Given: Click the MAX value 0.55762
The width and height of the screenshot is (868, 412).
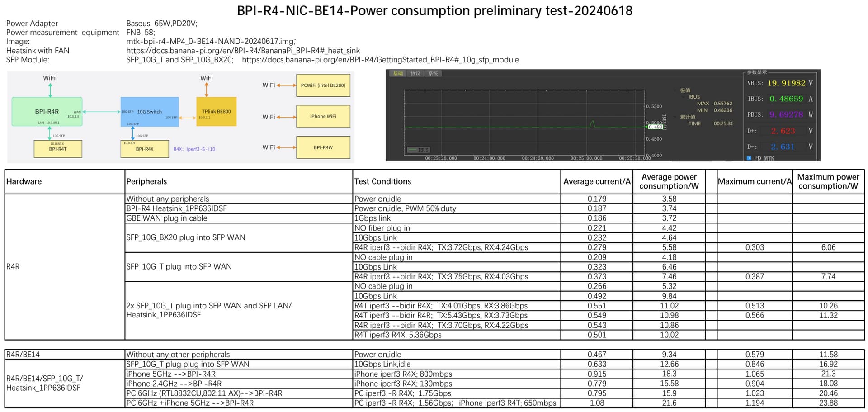Looking at the screenshot, I should 723,104.
